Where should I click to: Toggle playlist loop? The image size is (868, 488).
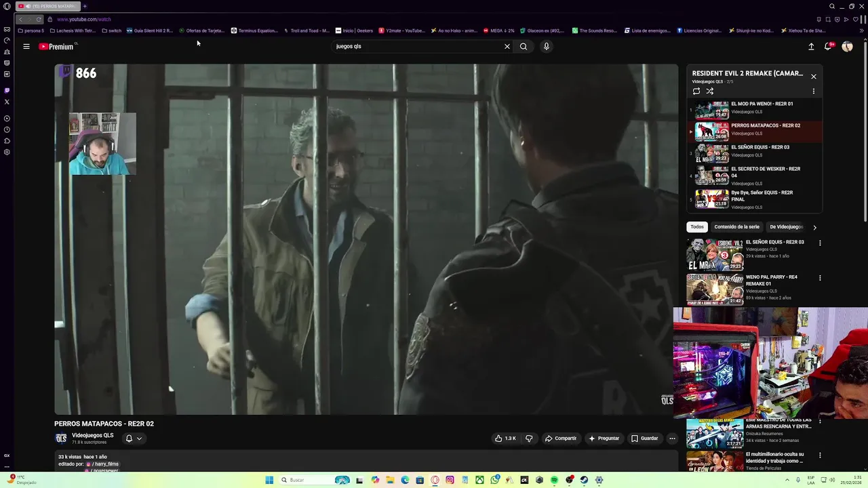pos(696,91)
